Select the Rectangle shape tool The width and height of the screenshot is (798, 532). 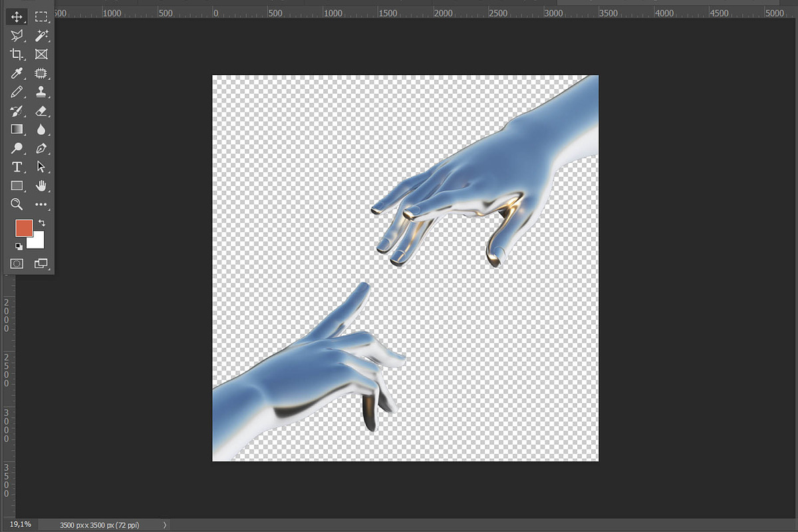[17, 186]
